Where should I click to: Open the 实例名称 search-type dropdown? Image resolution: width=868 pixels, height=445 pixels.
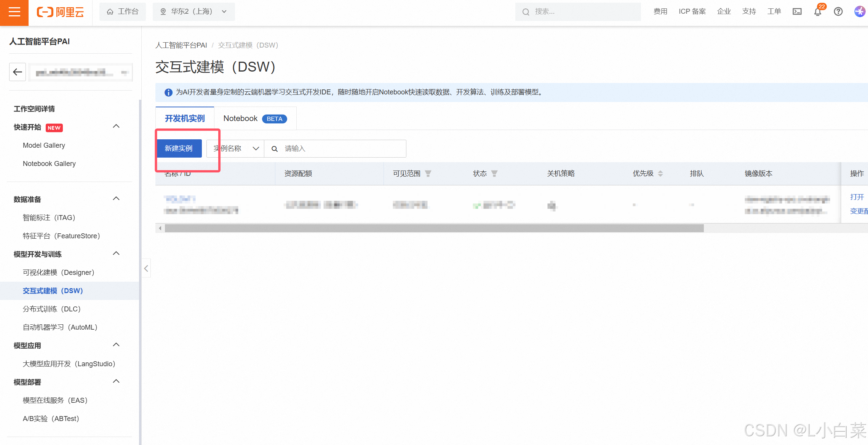[235, 148]
